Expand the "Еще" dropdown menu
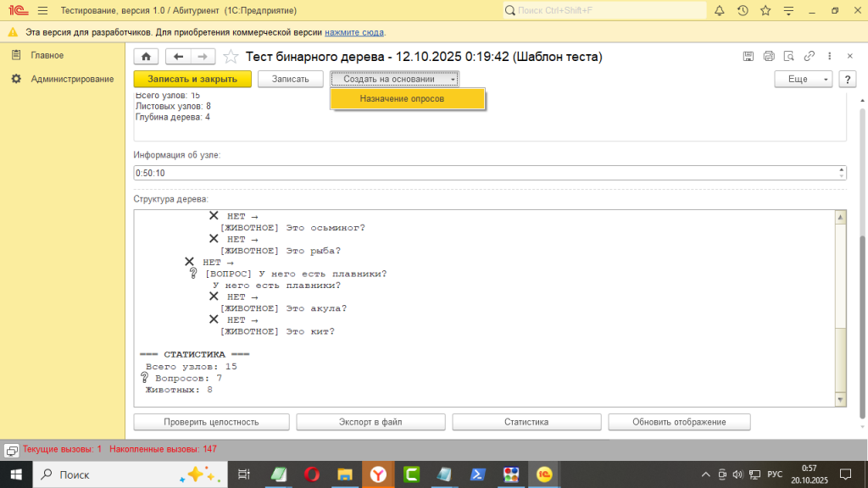Image resolution: width=868 pixels, height=488 pixels. [804, 79]
